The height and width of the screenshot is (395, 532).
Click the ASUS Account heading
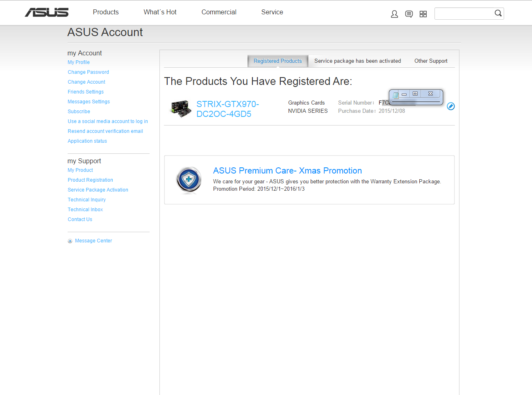pos(105,32)
